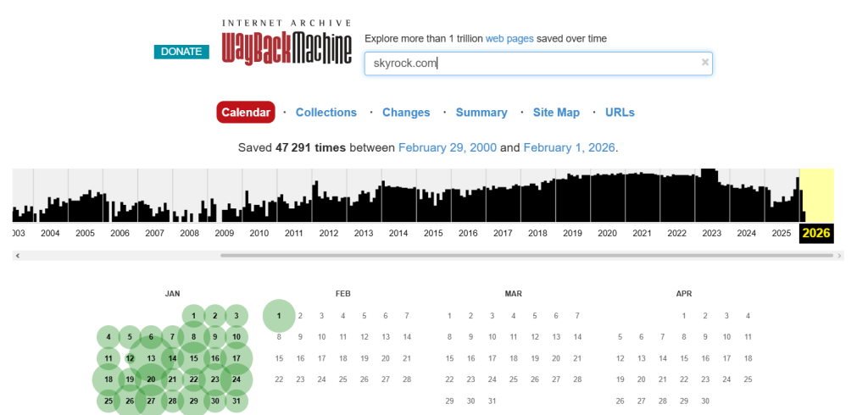This screenshot has height=415, width=868.
Task: Click the horizontal timeline scrollbar thumb
Action: click(526, 256)
